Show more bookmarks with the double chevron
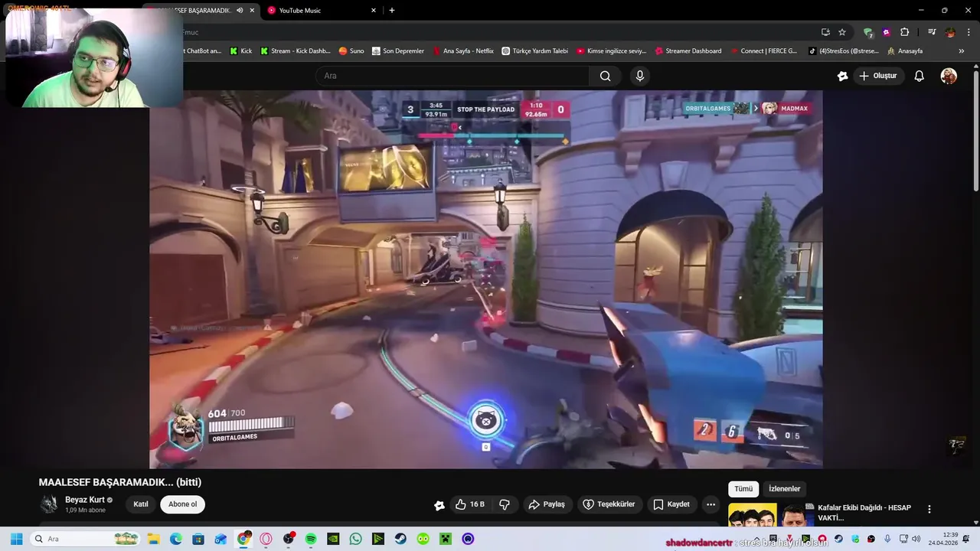This screenshot has width=980, height=551. (x=962, y=51)
